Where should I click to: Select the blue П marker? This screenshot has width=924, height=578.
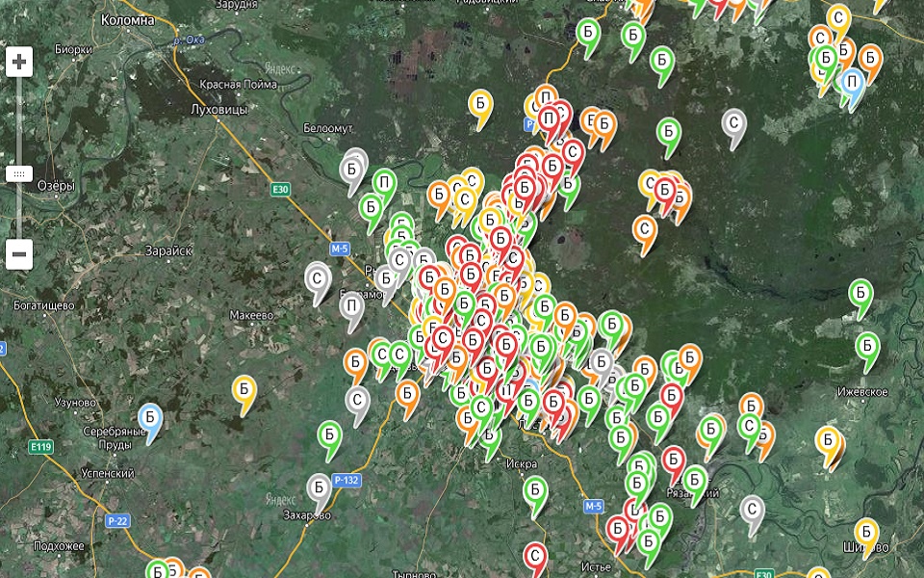pos(851,83)
